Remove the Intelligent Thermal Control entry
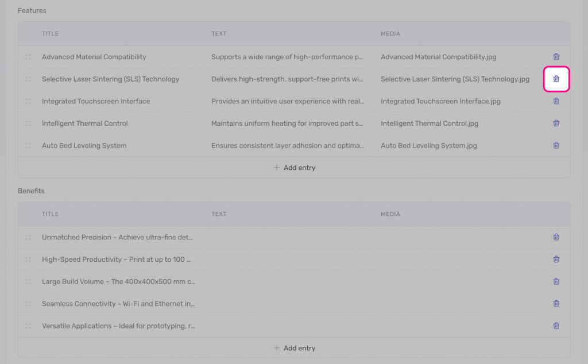588x364 pixels. tap(556, 123)
